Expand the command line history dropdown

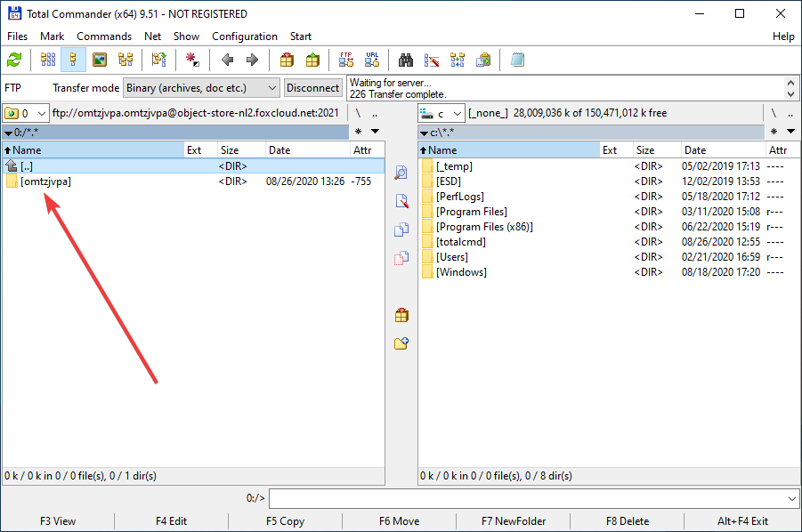791,498
